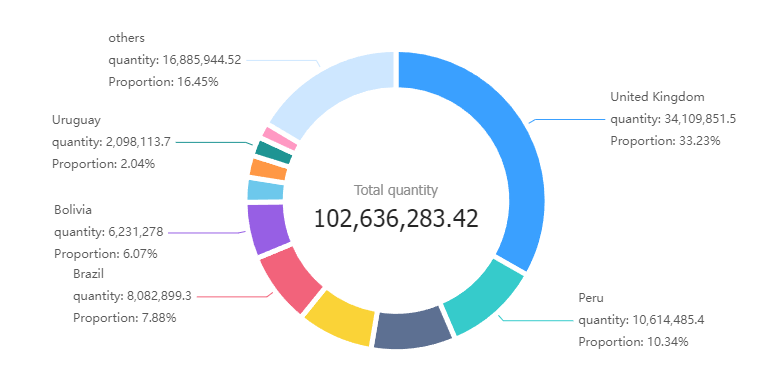Image resolution: width=764 pixels, height=390 pixels.
Task: Click the United Kingdom label text
Action: tap(657, 97)
